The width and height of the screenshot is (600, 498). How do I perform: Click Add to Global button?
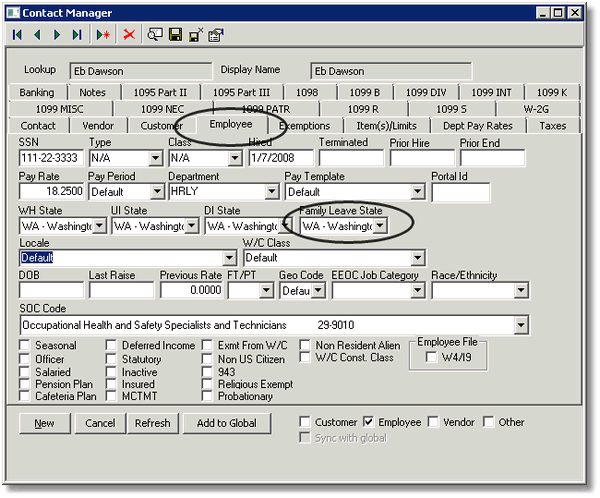tap(227, 423)
